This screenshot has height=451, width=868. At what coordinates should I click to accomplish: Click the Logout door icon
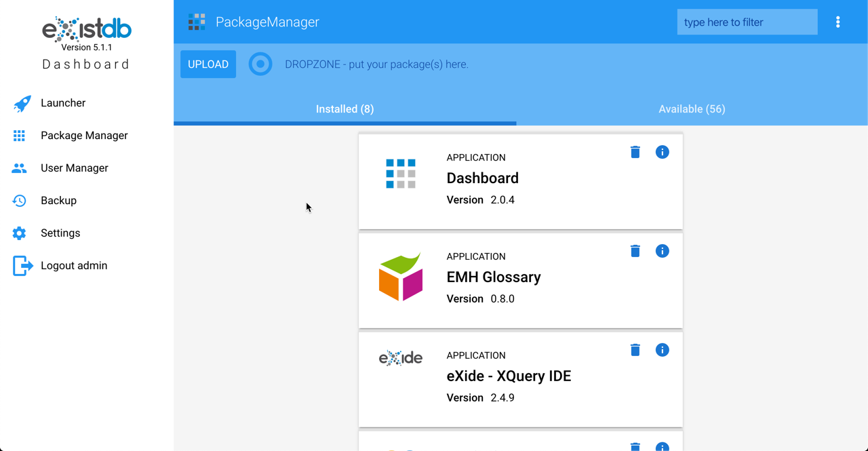pyautogui.click(x=22, y=266)
